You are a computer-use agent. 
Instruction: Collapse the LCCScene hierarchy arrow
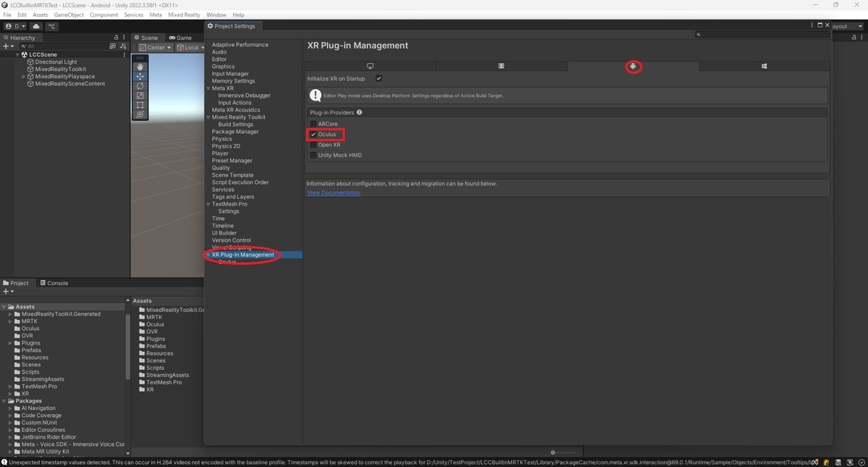click(x=17, y=54)
